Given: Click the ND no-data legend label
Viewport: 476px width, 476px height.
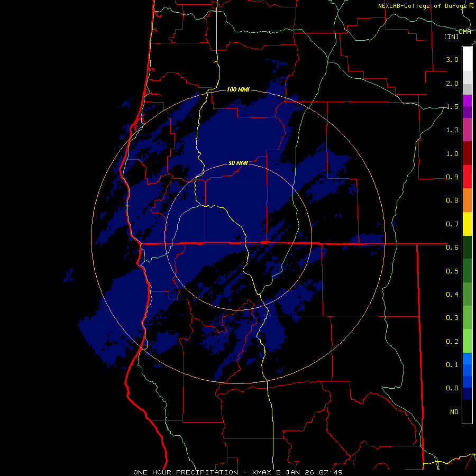Looking at the screenshot, I should 454,411.
